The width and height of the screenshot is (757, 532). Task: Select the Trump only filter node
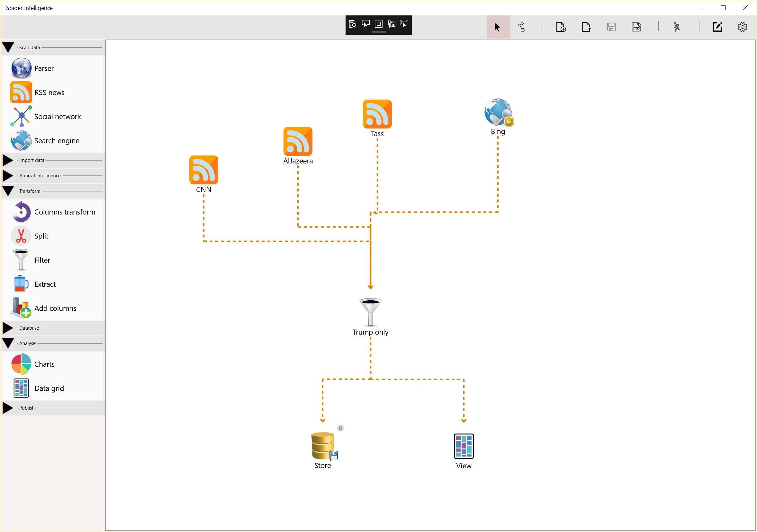[x=370, y=312]
